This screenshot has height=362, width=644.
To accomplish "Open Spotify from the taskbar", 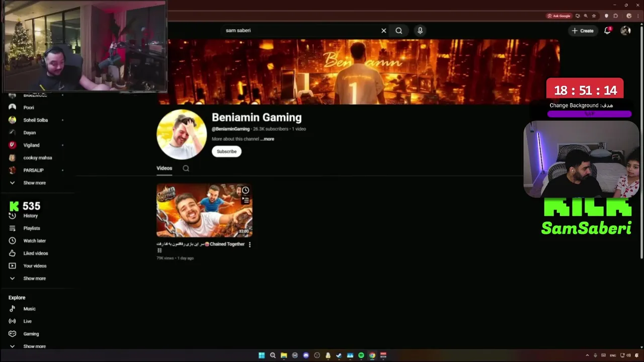I will [x=361, y=355].
